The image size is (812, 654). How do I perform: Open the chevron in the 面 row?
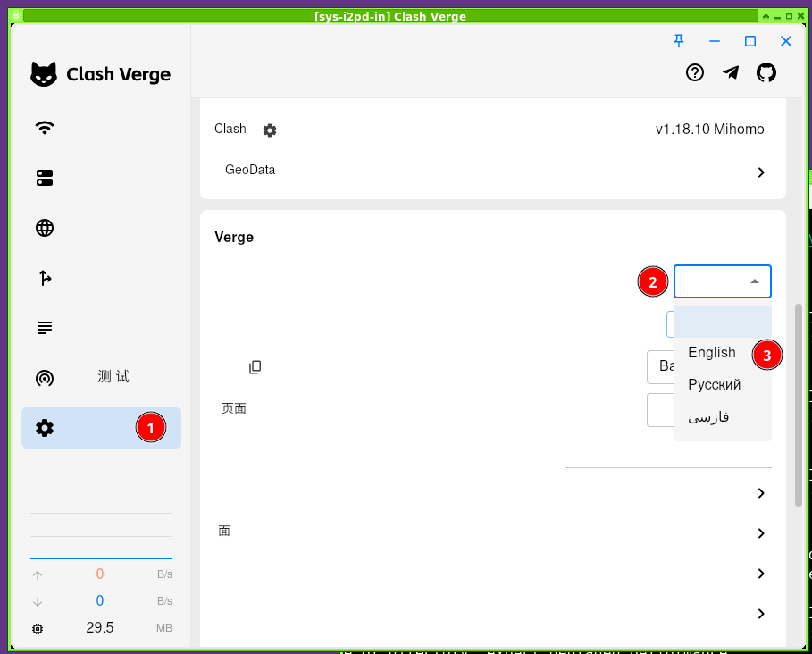click(x=761, y=533)
